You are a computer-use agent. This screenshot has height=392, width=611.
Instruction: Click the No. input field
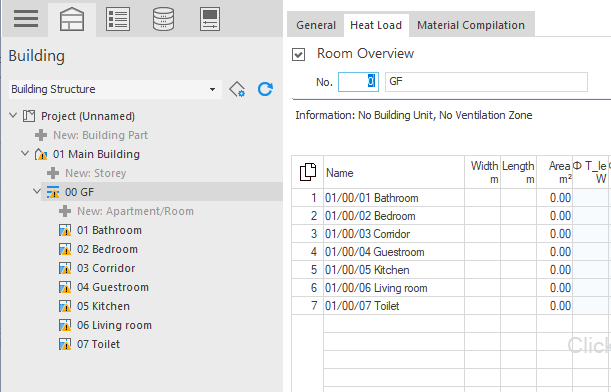pyautogui.click(x=358, y=82)
